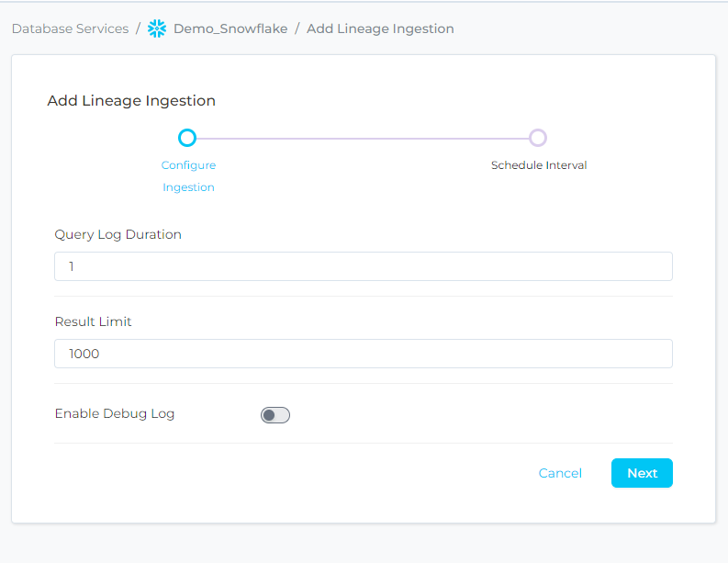Image resolution: width=728 pixels, height=563 pixels.
Task: Open Database Services breadcrumb link
Action: (x=70, y=28)
